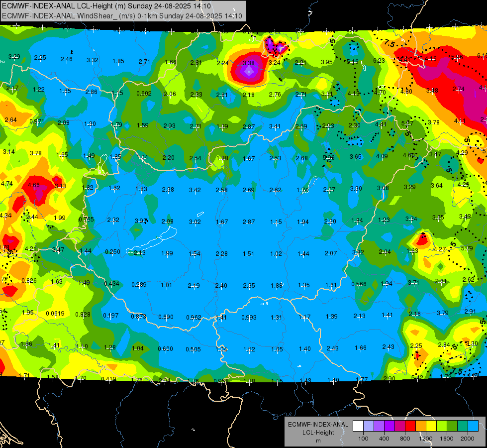487x448 pixels.
Task: Click the map value 3.97
Action: (141, 221)
